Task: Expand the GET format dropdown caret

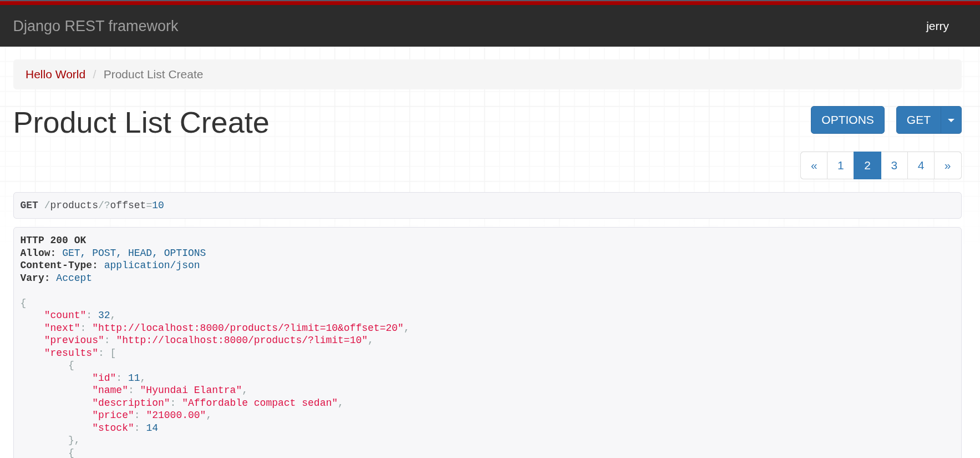Action: point(951,120)
